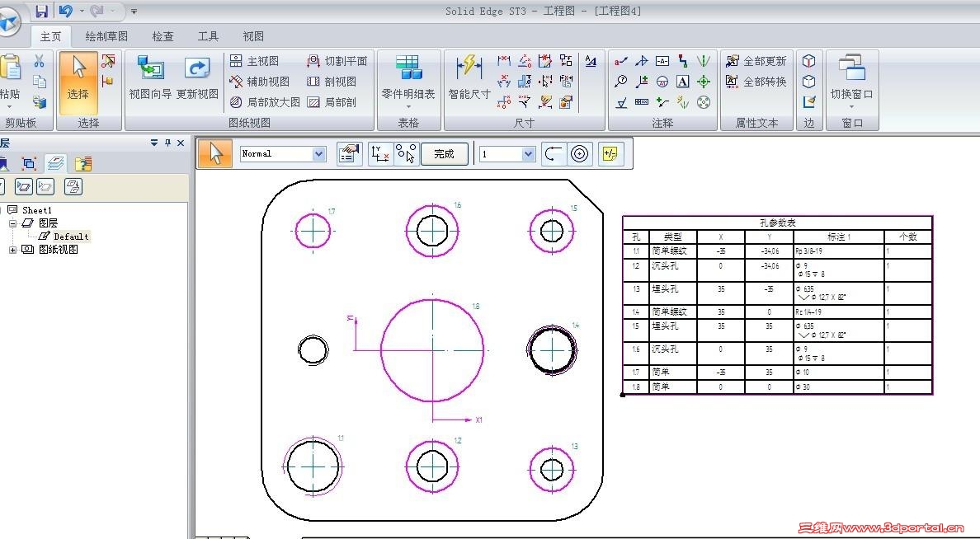Image resolution: width=980 pixels, height=539 pixels.
Task: Click the Cut scissors icon
Action: click(39, 61)
